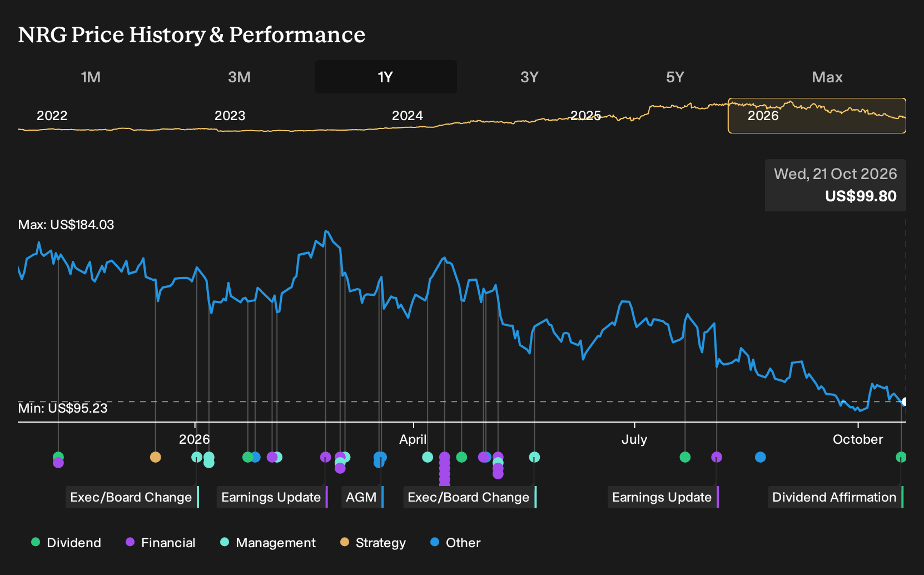Toggle the Management legend filter
The image size is (924, 575).
[268, 543]
